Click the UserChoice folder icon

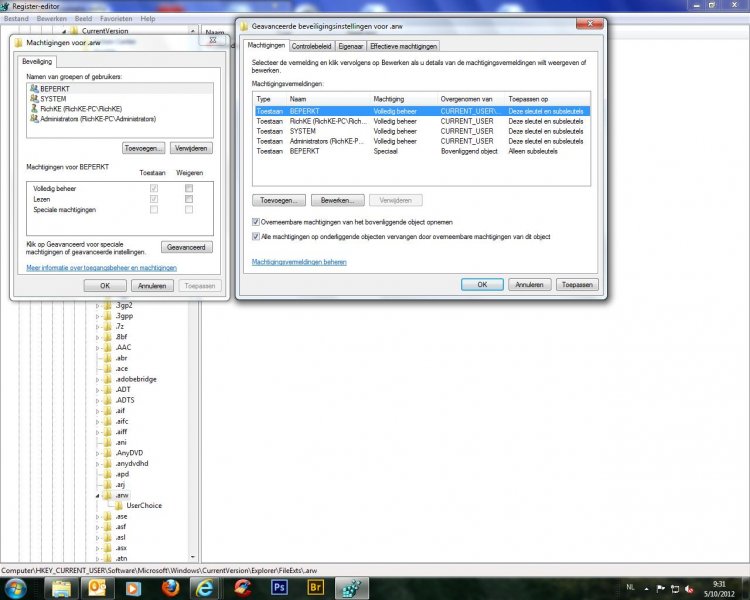pos(119,505)
